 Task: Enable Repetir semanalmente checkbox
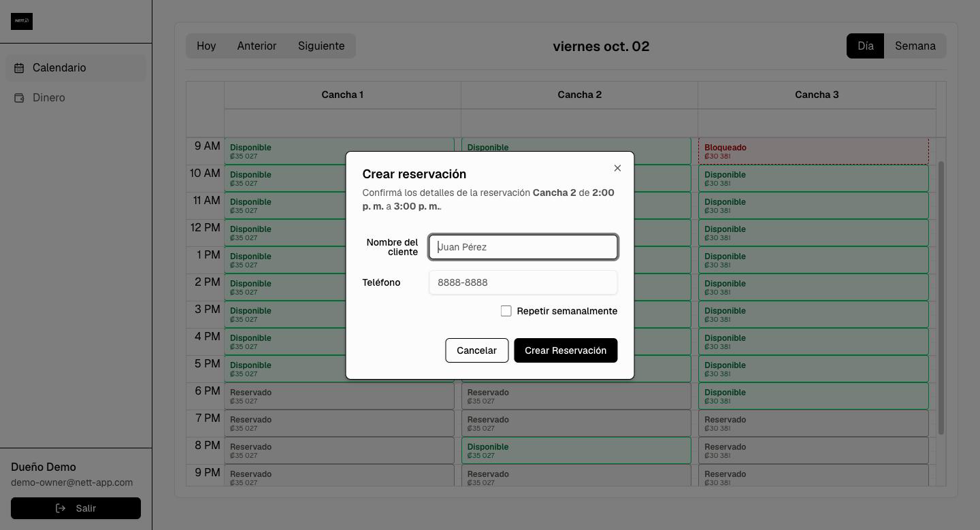506,311
